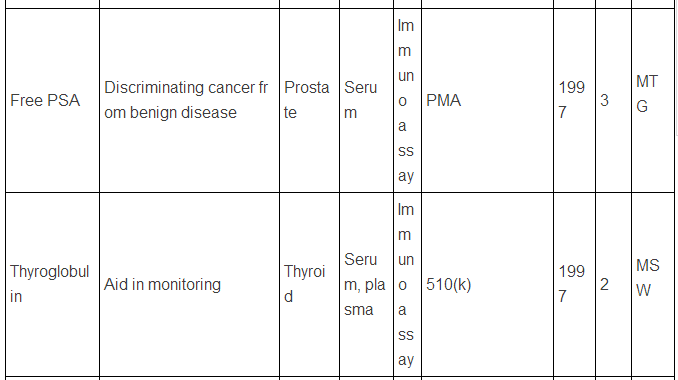The image size is (678, 380).
Task: Click the Free PSA cell
Action: click(x=52, y=100)
